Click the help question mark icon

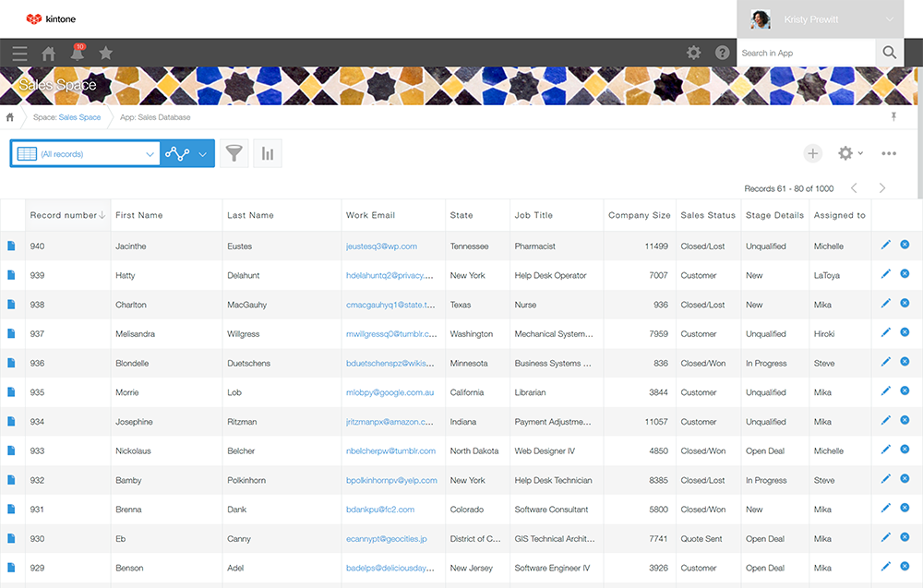[723, 54]
